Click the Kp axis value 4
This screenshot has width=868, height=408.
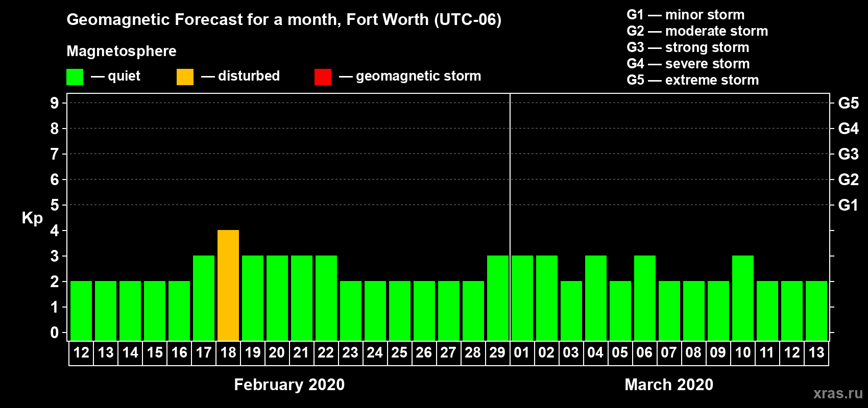click(x=55, y=231)
